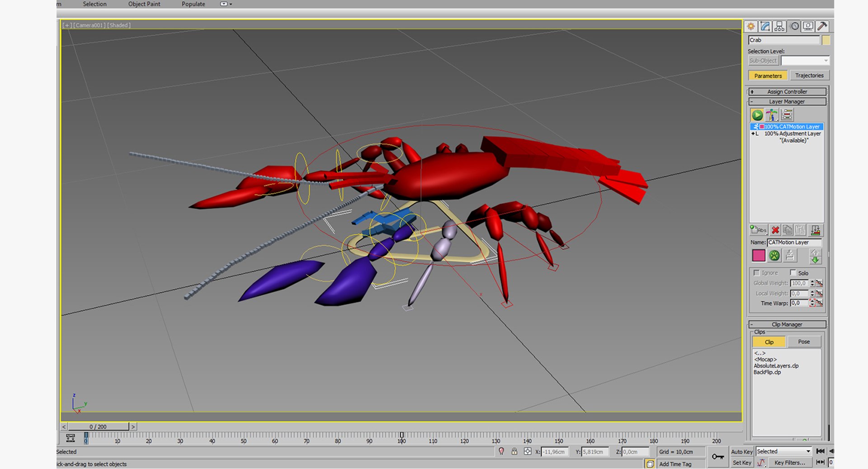
Task: Click the Sub-Object button
Action: (763, 61)
